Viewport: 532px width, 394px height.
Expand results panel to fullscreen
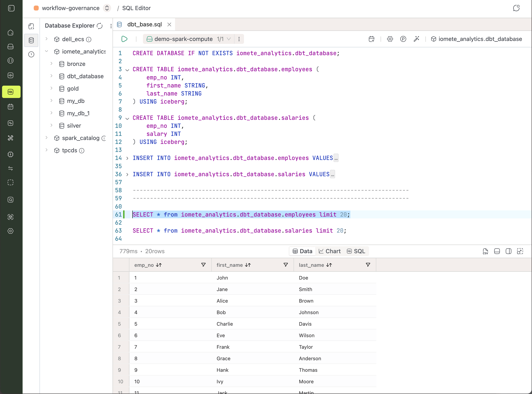[x=520, y=251]
